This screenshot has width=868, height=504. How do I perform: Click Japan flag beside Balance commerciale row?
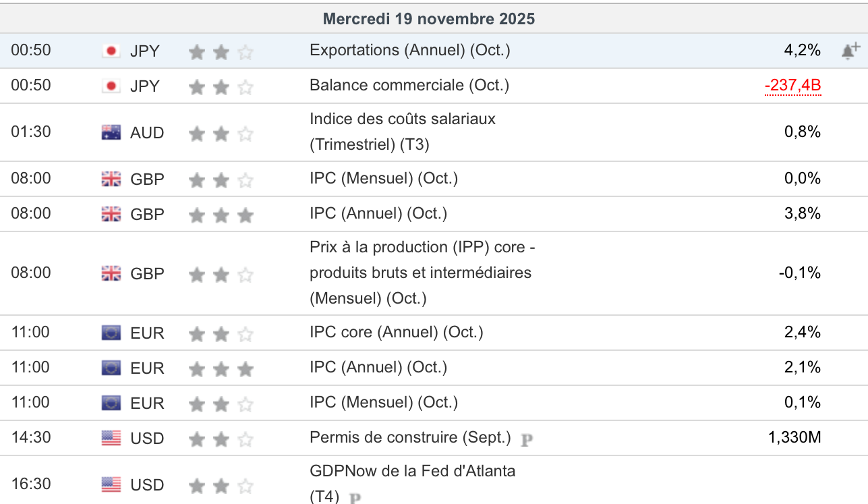coord(111,86)
